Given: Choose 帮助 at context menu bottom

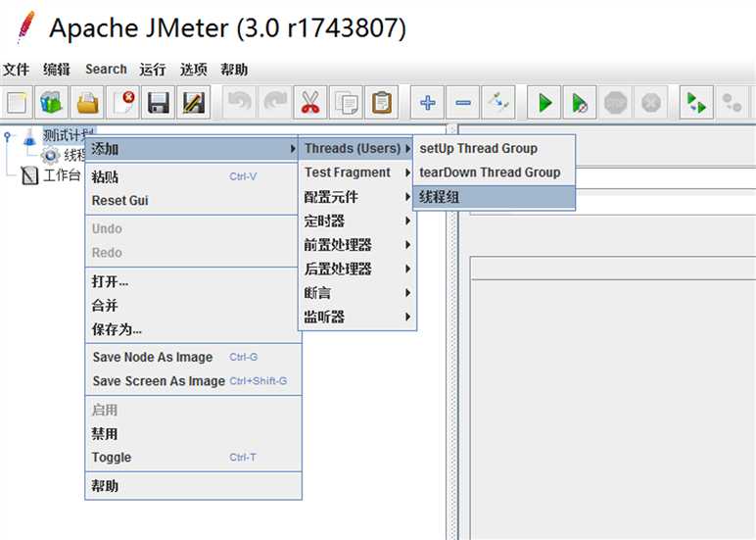Looking at the screenshot, I should [x=193, y=486].
